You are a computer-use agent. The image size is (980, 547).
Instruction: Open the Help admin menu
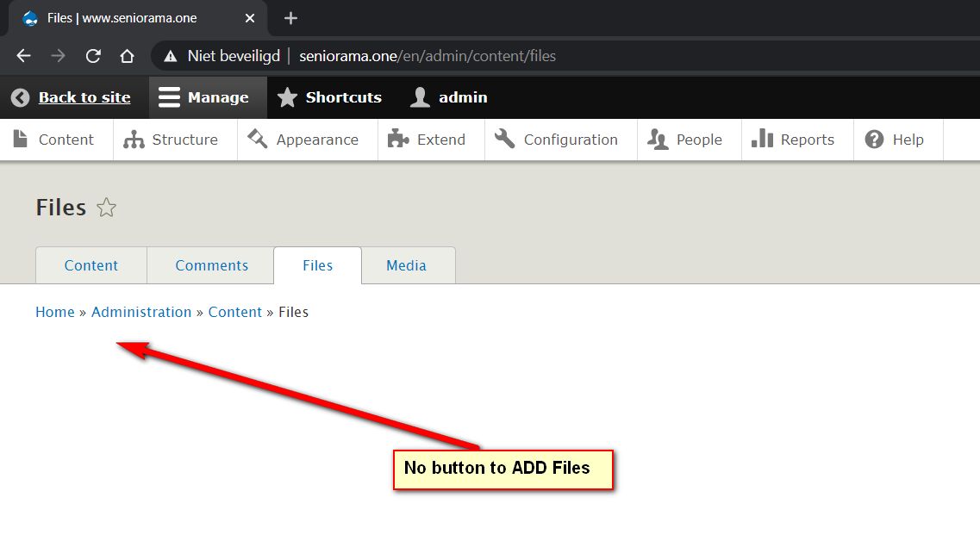click(x=898, y=140)
